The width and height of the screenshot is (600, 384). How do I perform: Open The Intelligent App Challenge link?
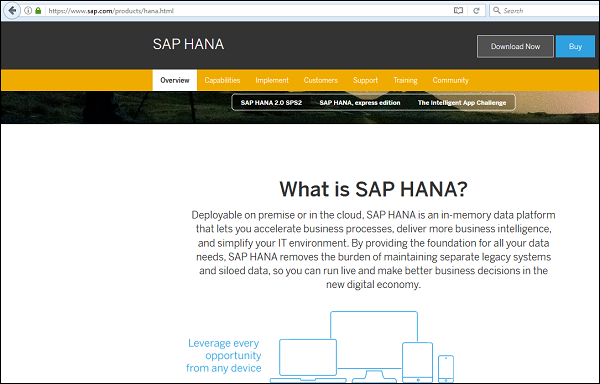[462, 103]
